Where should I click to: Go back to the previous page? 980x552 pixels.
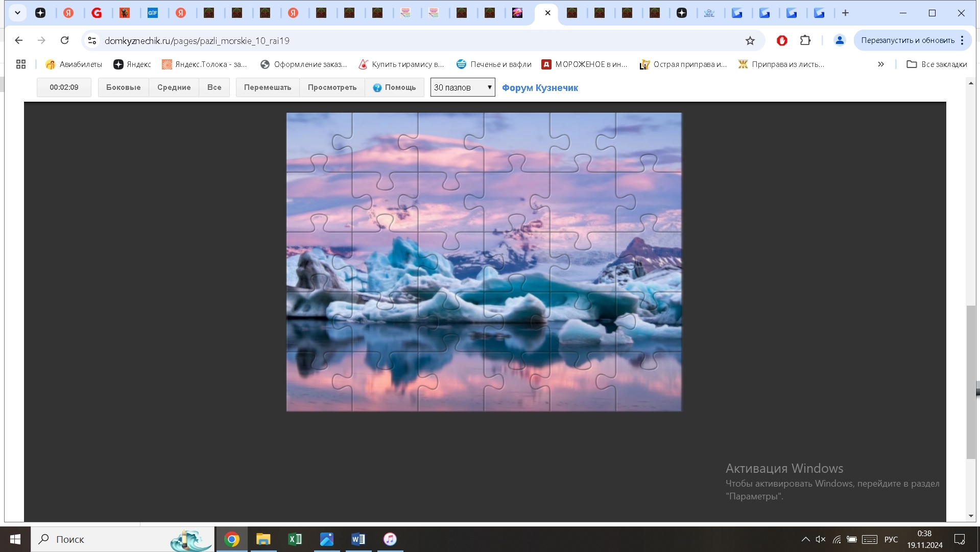(19, 40)
